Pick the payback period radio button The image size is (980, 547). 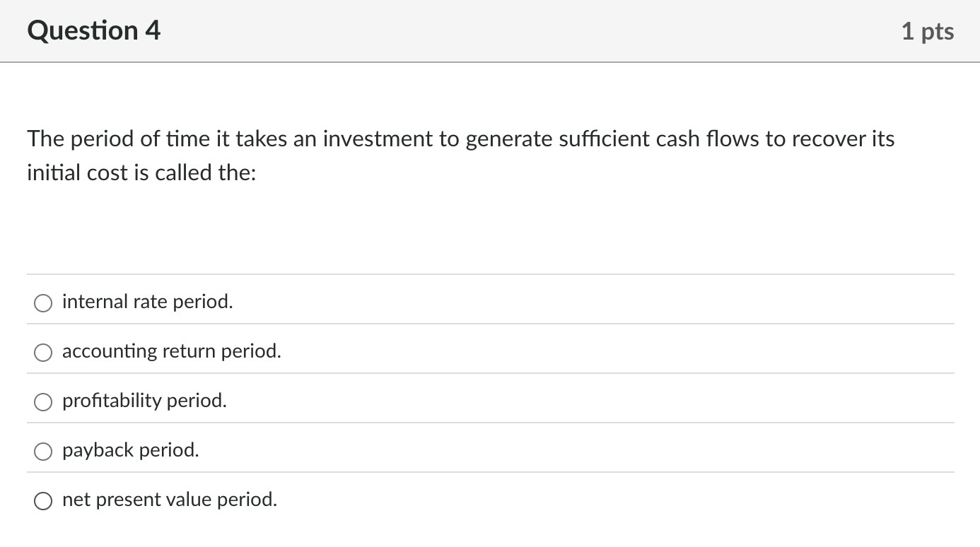click(x=43, y=452)
